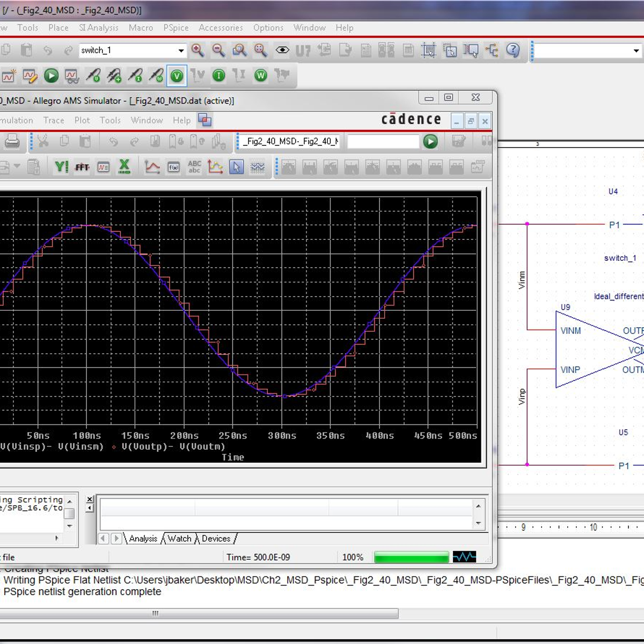Open the PSpice menu
Image resolution: width=644 pixels, height=644 pixels.
tap(175, 28)
